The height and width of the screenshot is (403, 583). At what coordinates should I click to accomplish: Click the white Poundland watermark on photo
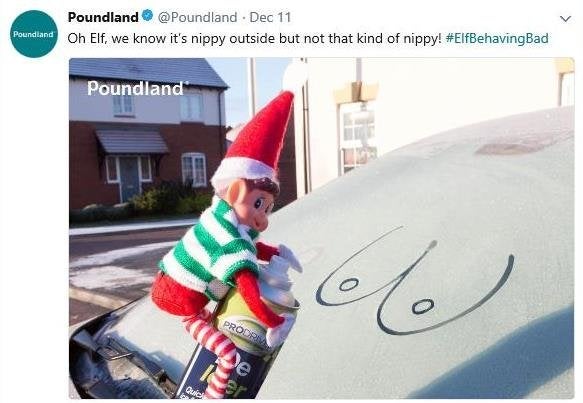tap(136, 88)
